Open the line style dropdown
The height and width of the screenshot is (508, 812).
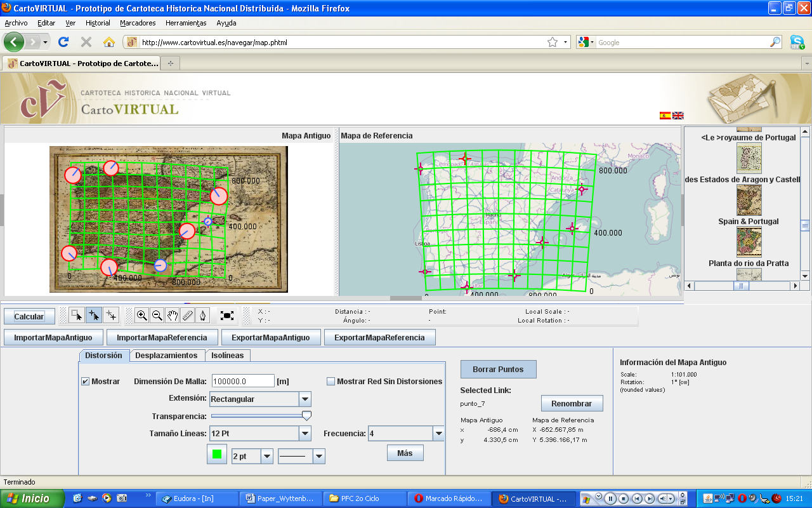(319, 456)
